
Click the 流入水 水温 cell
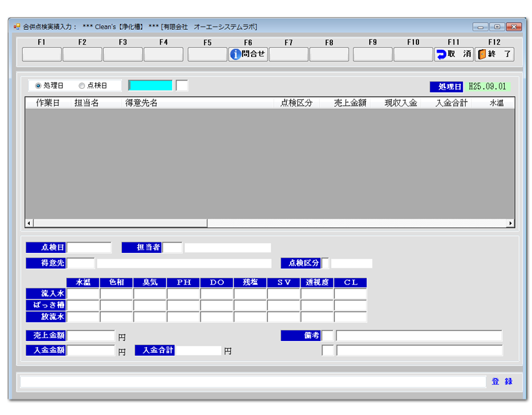[83, 294]
